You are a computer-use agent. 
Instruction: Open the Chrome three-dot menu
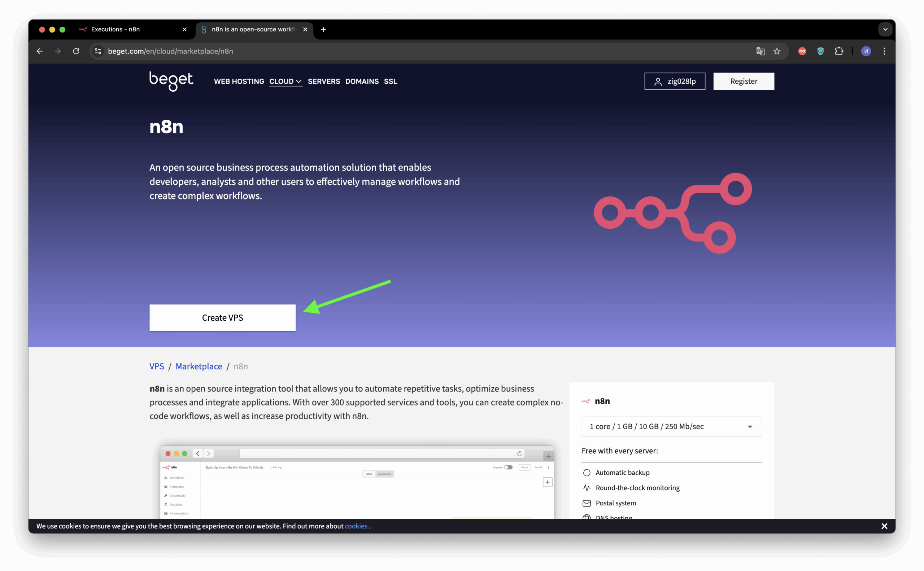pos(884,51)
